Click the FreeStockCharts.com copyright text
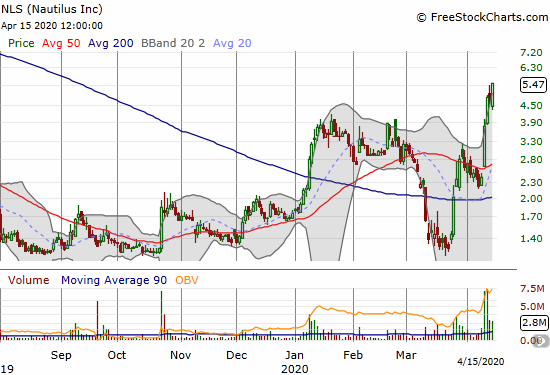The image size is (550, 375). click(482, 17)
